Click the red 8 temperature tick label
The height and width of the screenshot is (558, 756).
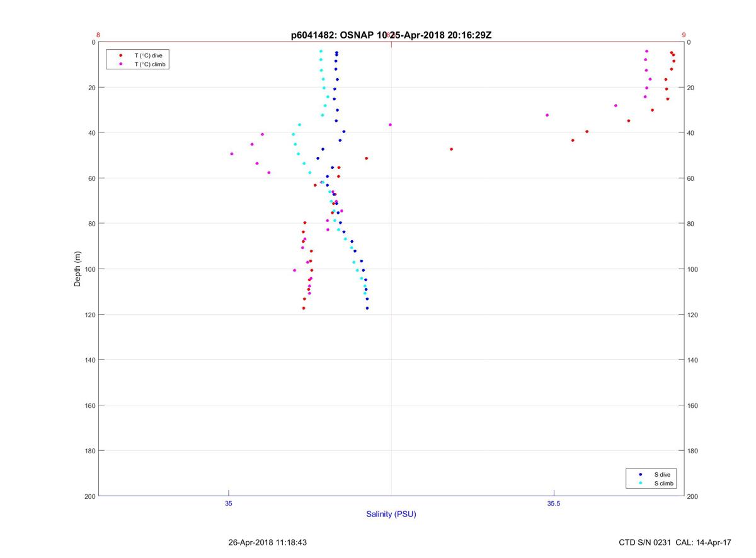tap(98, 35)
